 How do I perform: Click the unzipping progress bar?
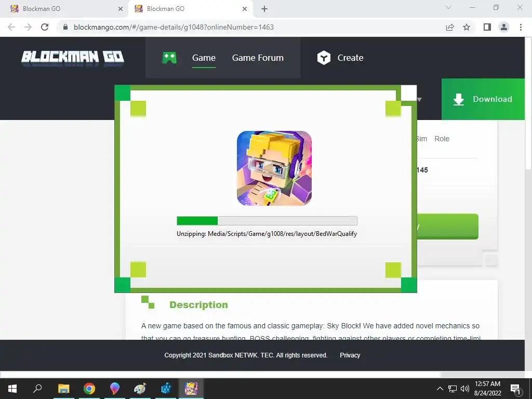(267, 221)
